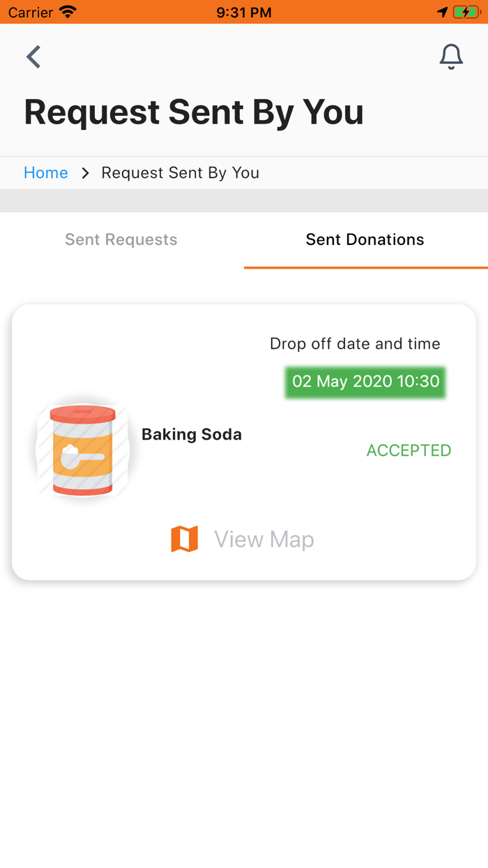Tap the Wi-Fi status icon
This screenshot has height=868, width=488.
(x=68, y=12)
